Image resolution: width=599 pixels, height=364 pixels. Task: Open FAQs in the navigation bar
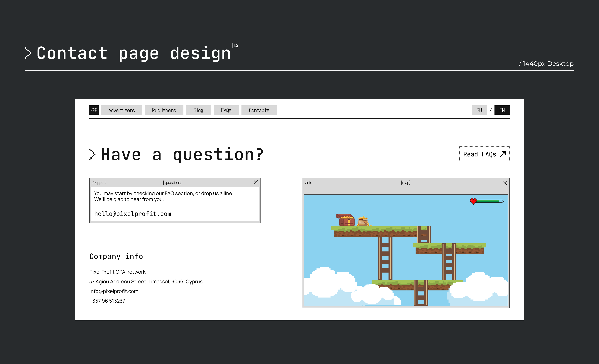(226, 110)
